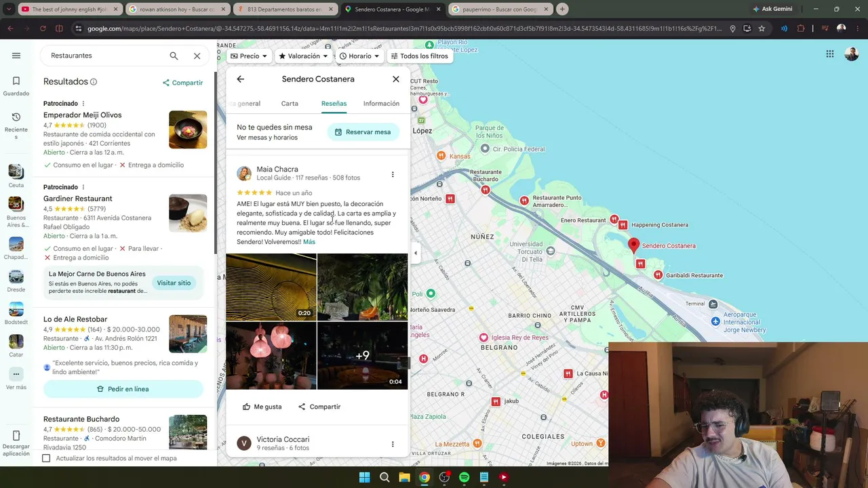Expand the Horario filter dropdown
868x488 pixels.
point(359,56)
